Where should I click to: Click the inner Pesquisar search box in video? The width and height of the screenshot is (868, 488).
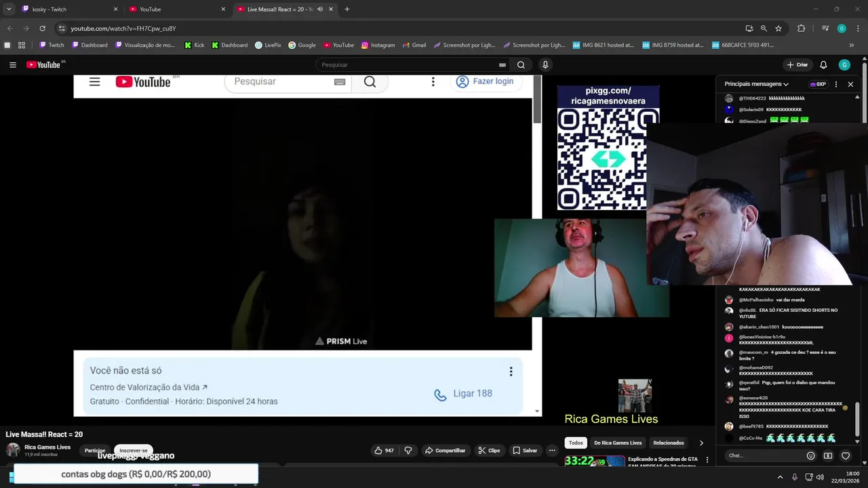(278, 81)
